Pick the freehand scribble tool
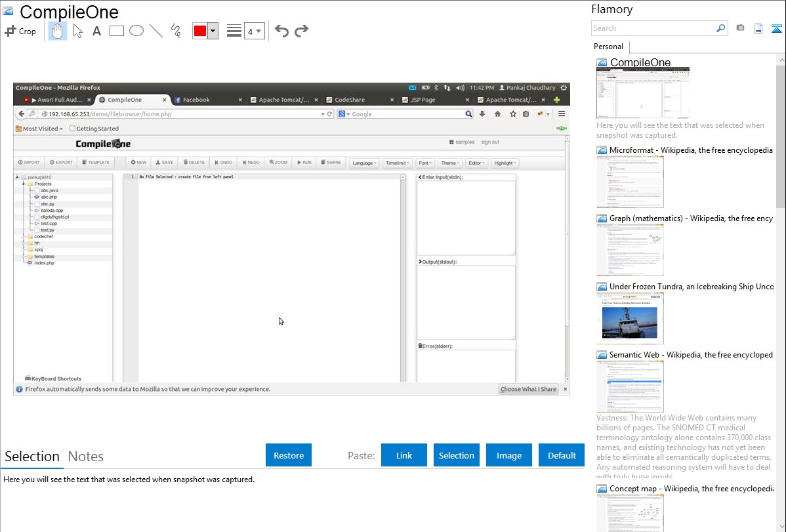 (176, 31)
